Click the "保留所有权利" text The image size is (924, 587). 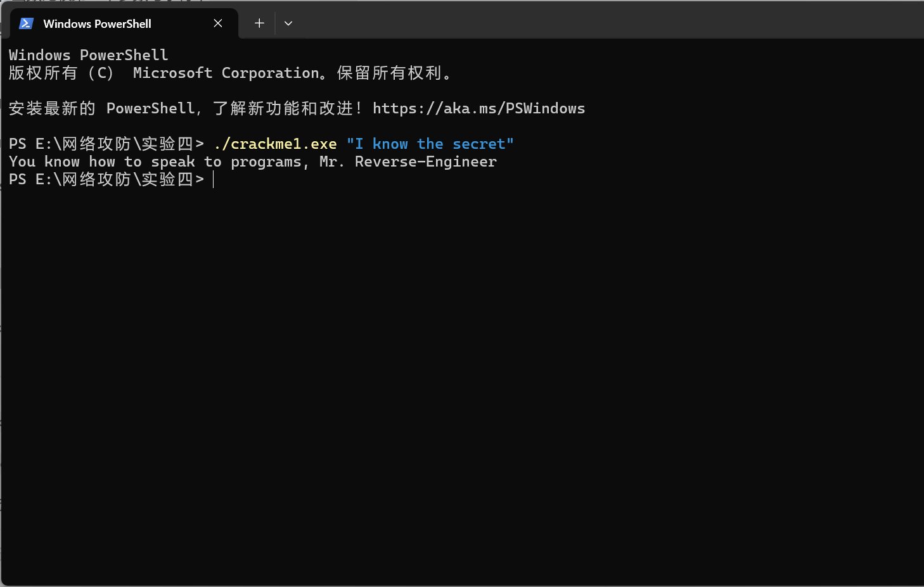click(389, 73)
